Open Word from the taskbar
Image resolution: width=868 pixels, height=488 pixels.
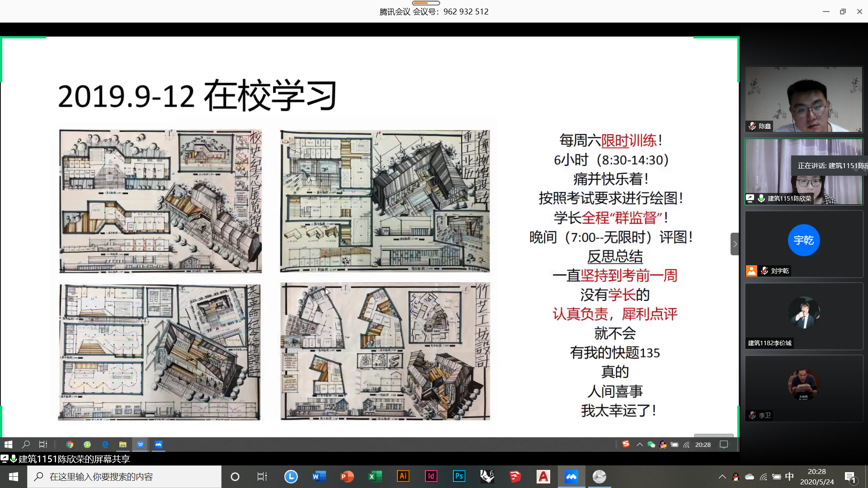pos(319,477)
